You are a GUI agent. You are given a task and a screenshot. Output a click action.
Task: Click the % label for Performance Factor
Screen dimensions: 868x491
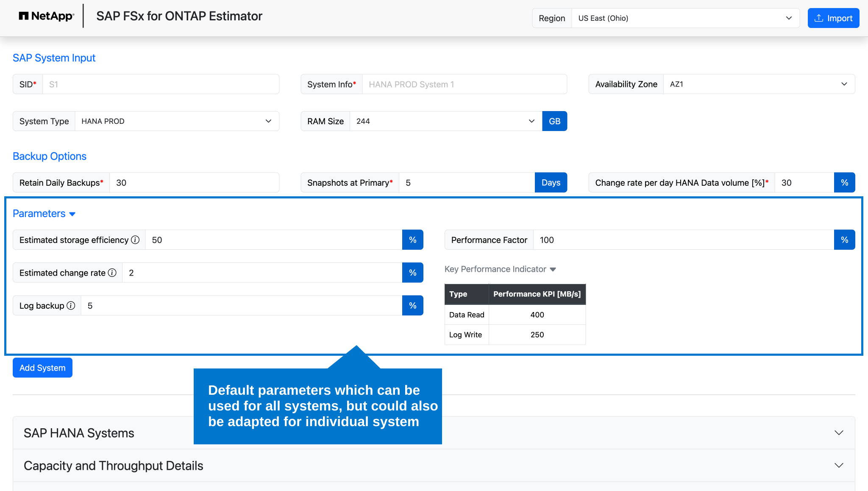844,240
